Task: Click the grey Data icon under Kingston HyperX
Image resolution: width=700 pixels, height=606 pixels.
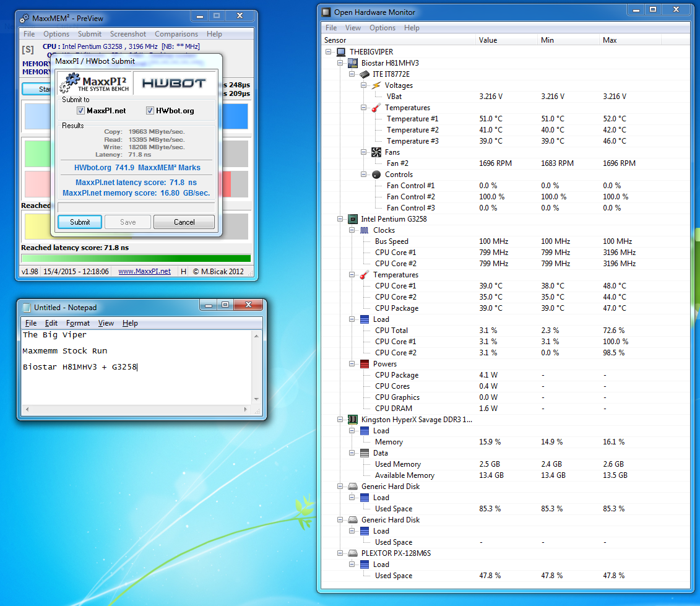Action: point(365,453)
